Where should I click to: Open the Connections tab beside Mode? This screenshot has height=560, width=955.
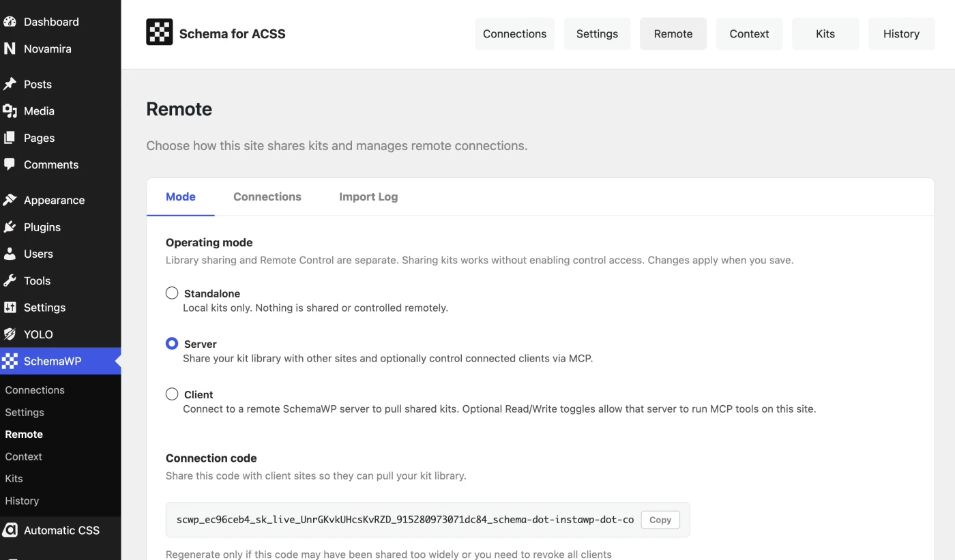click(267, 196)
